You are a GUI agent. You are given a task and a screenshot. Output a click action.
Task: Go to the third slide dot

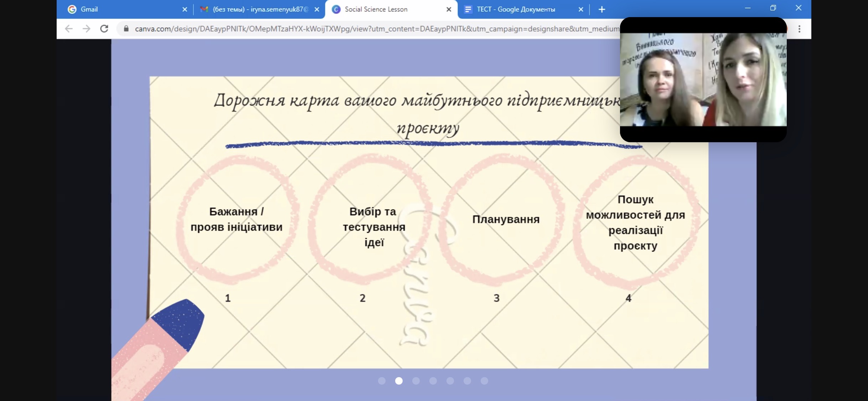click(416, 381)
